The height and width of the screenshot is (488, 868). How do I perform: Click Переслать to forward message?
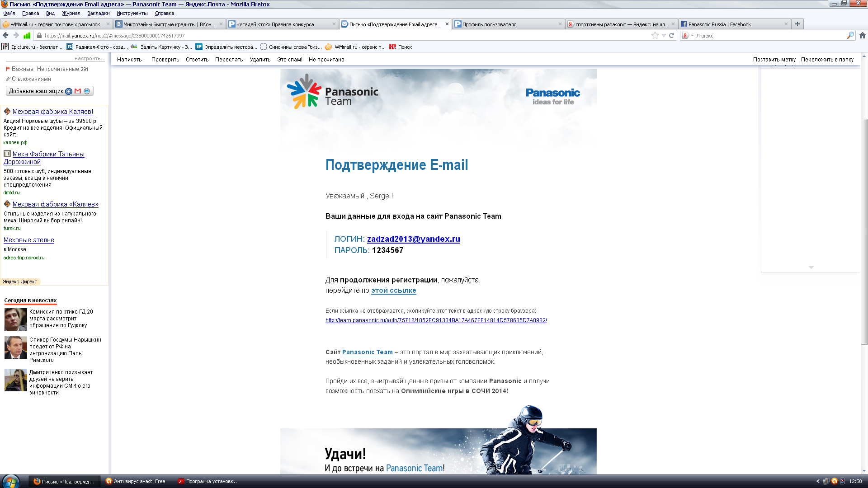(229, 60)
